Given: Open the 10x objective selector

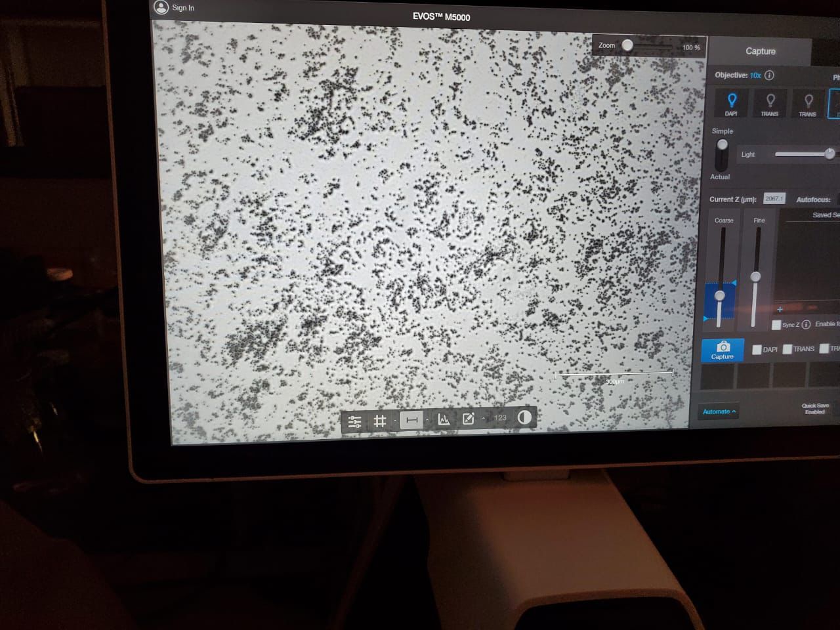Looking at the screenshot, I should [x=755, y=75].
